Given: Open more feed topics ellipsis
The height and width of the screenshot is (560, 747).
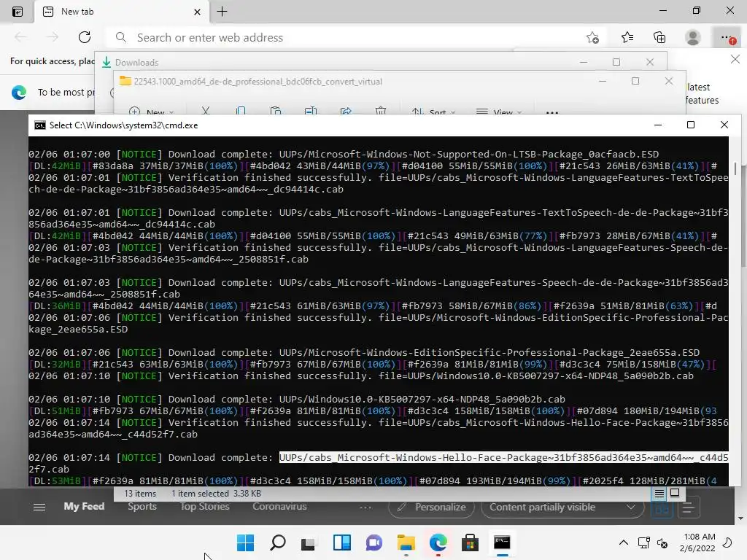Looking at the screenshot, I should pos(365,507).
